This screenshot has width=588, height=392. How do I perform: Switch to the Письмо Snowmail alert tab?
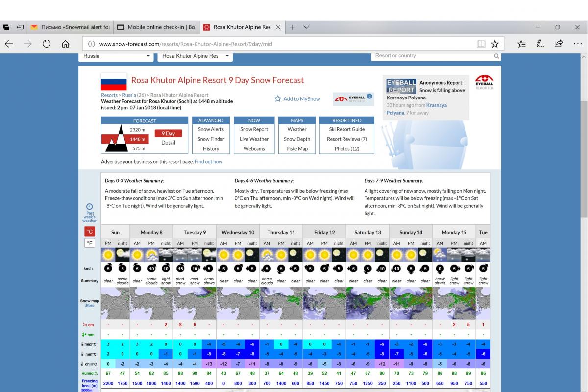(70, 27)
